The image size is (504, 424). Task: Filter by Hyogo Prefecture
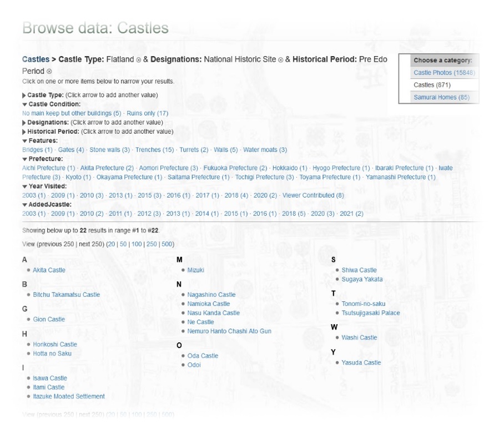(341, 168)
